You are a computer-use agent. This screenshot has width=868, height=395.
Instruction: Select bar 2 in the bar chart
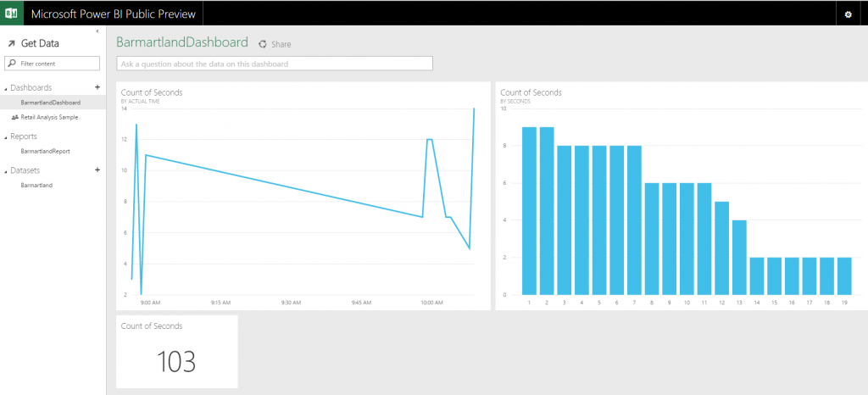pos(547,211)
